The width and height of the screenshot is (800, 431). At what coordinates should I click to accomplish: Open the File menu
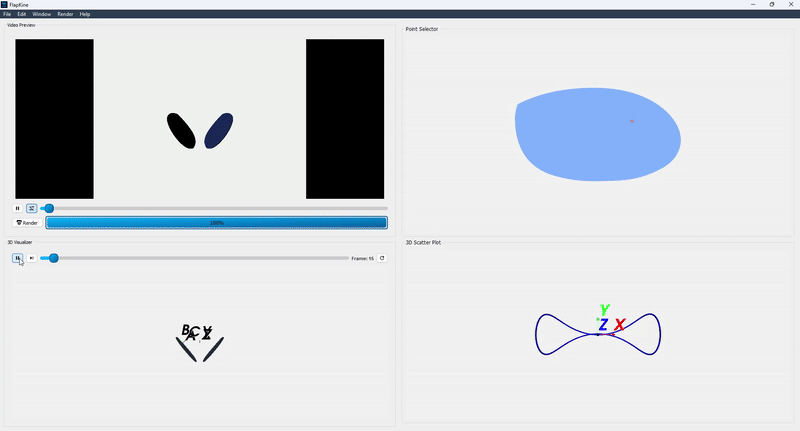(7, 14)
